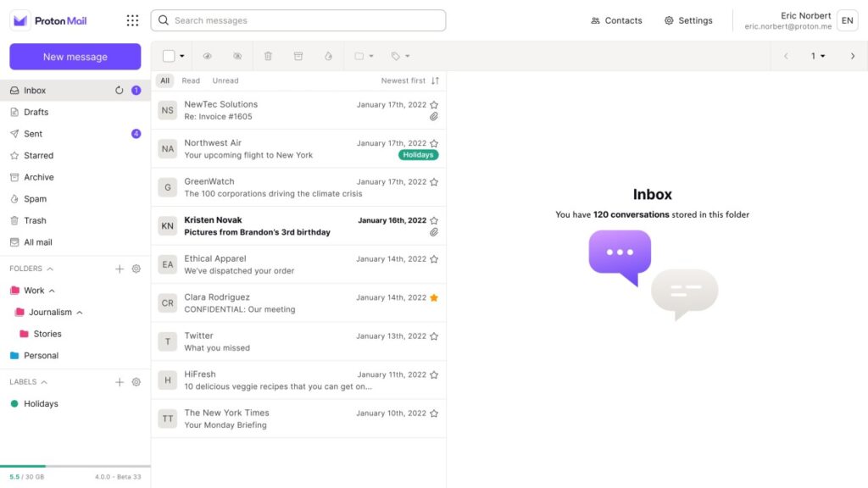Image resolution: width=868 pixels, height=488 pixels.
Task: Click the 4.0.0 - Beta 33 version text
Action: point(118,477)
